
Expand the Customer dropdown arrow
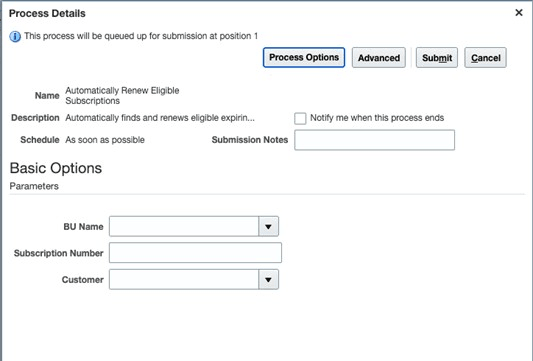pos(268,279)
